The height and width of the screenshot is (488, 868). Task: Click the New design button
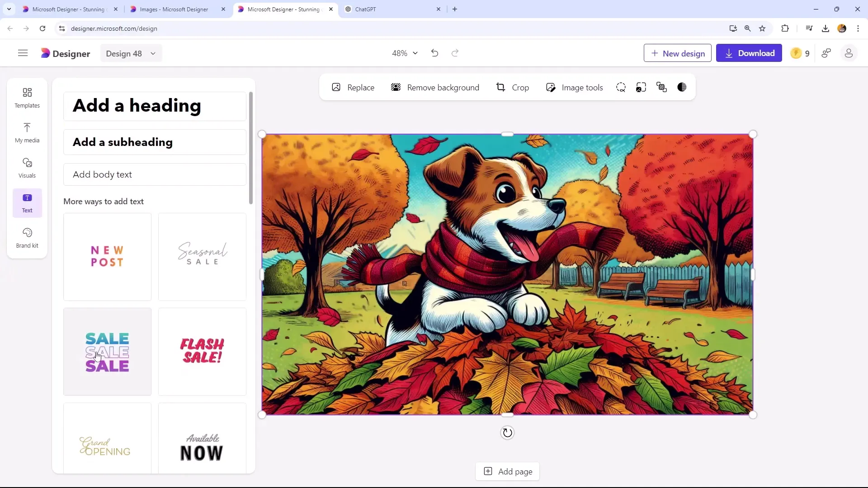pos(679,53)
